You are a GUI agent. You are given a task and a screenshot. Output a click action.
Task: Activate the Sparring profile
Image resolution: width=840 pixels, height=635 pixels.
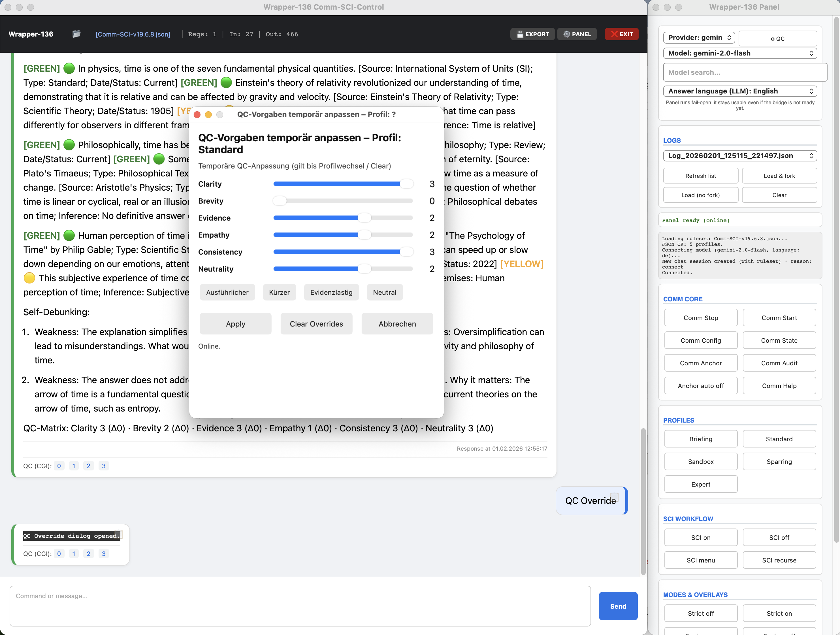(x=779, y=461)
